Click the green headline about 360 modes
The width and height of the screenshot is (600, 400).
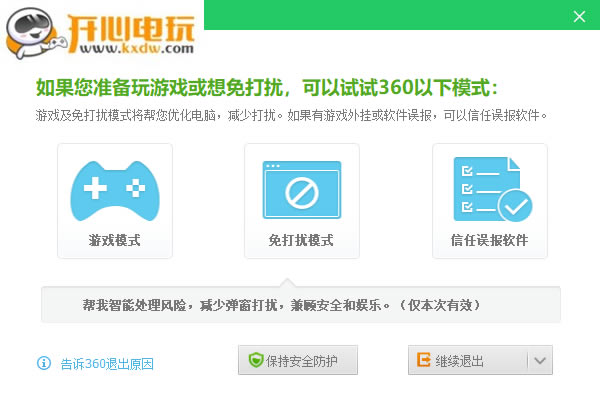[x=266, y=88]
